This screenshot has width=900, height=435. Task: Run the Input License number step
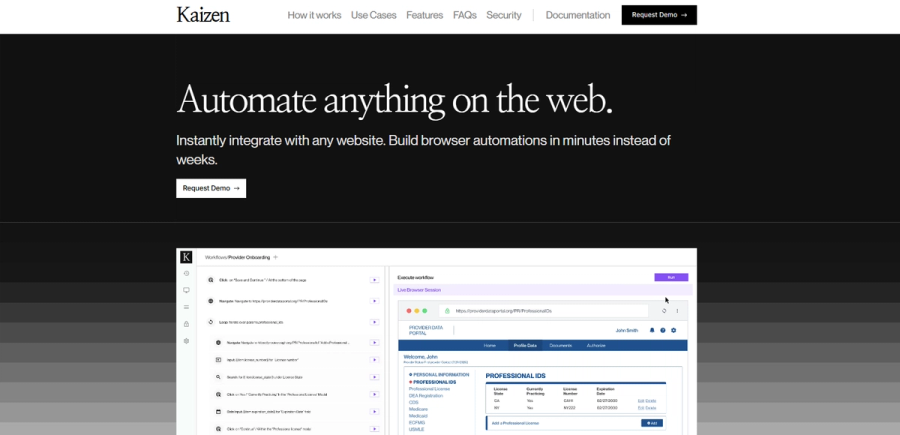pos(374,360)
